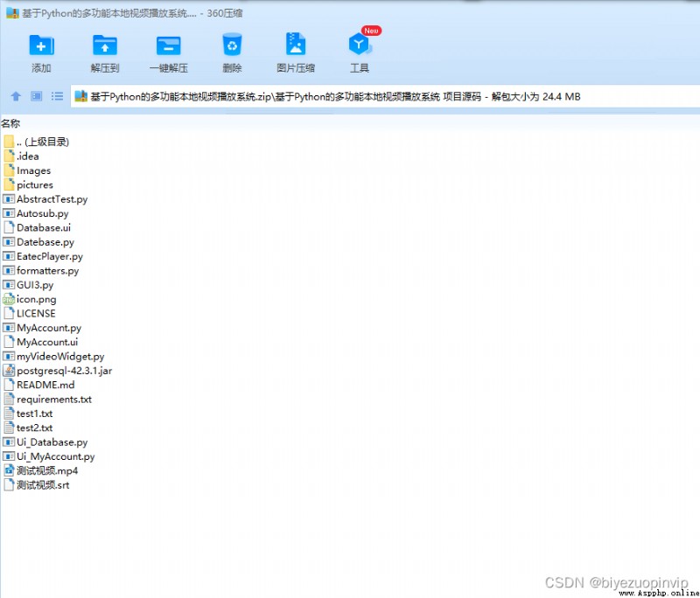
Task: Click the requirements.txt file name
Action: click(x=54, y=400)
